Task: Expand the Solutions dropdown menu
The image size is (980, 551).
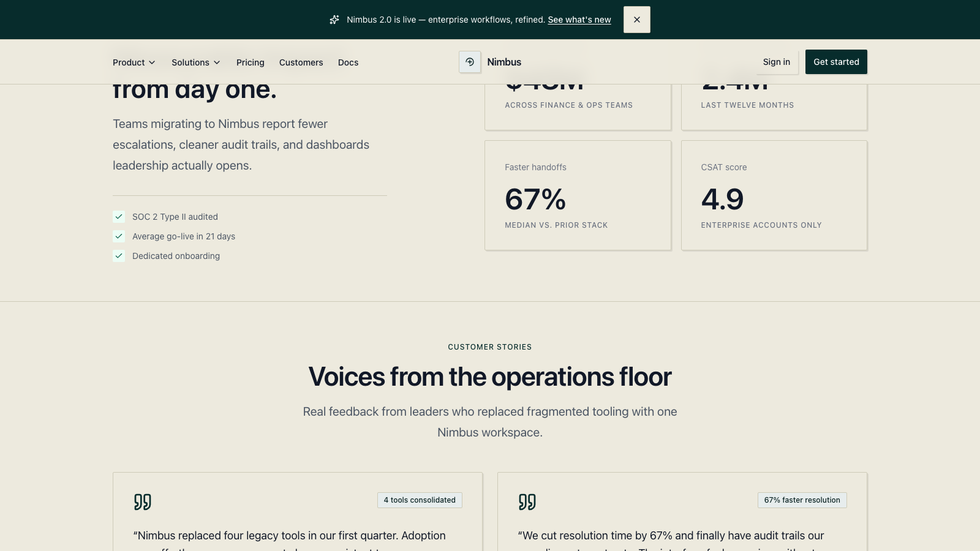Action: (x=196, y=62)
